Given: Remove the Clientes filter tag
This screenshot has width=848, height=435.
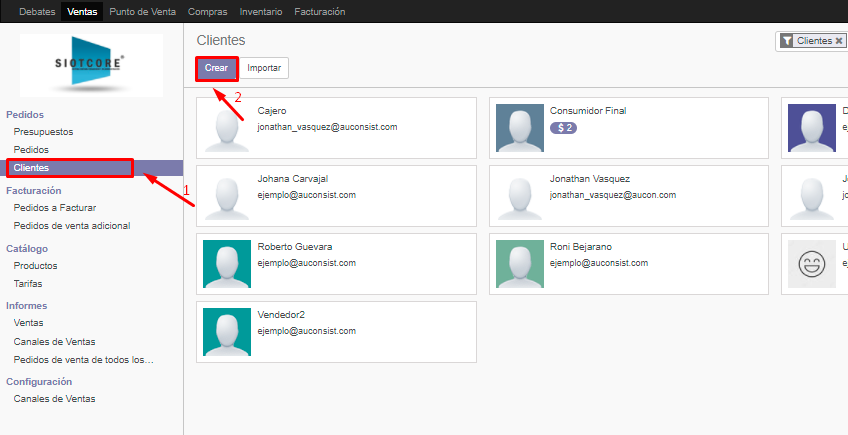Looking at the screenshot, I should 839,41.
